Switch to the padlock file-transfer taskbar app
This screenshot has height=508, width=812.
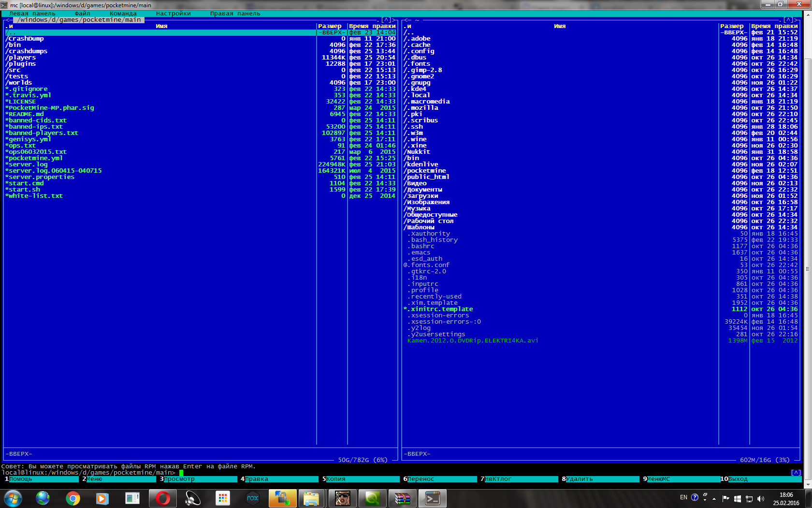tap(283, 498)
